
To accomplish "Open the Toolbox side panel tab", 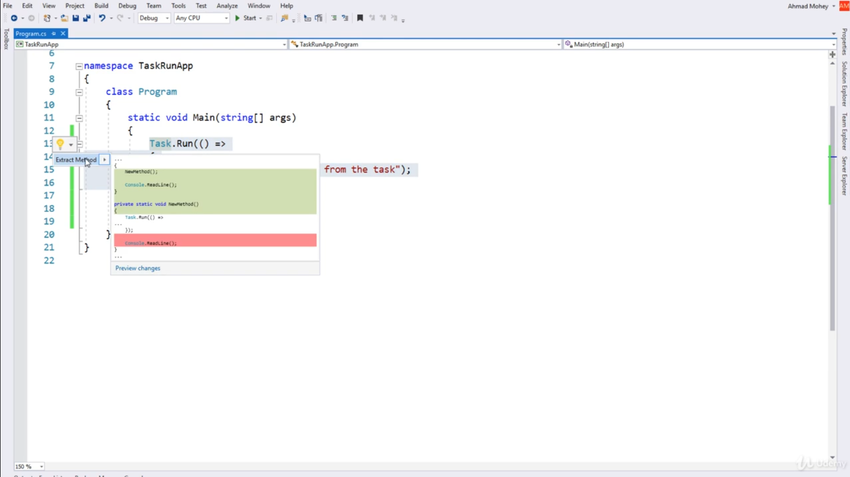I will coord(6,39).
